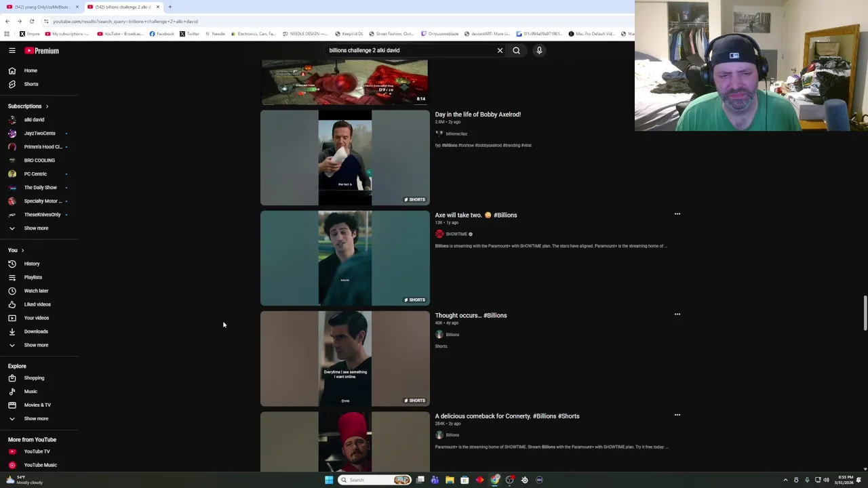Open YouTube TV link
Viewport: 868px width, 488px height.
pos(37,451)
